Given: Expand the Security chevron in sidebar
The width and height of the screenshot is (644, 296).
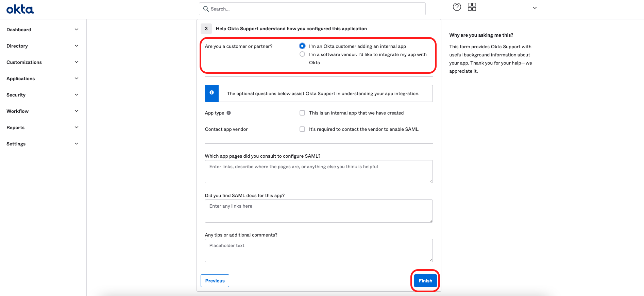Looking at the screenshot, I should coord(77,95).
